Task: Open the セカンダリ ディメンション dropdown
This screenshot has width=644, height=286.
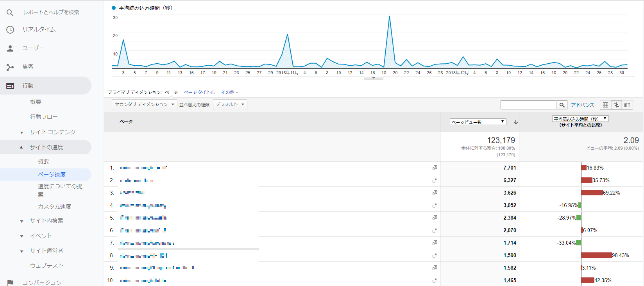Action: click(x=144, y=105)
